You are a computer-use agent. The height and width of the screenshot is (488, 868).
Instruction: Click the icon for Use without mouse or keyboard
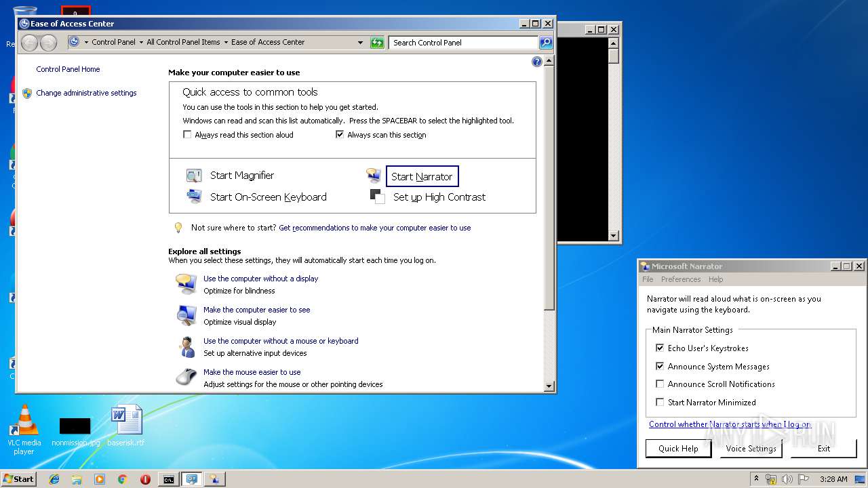coord(186,346)
